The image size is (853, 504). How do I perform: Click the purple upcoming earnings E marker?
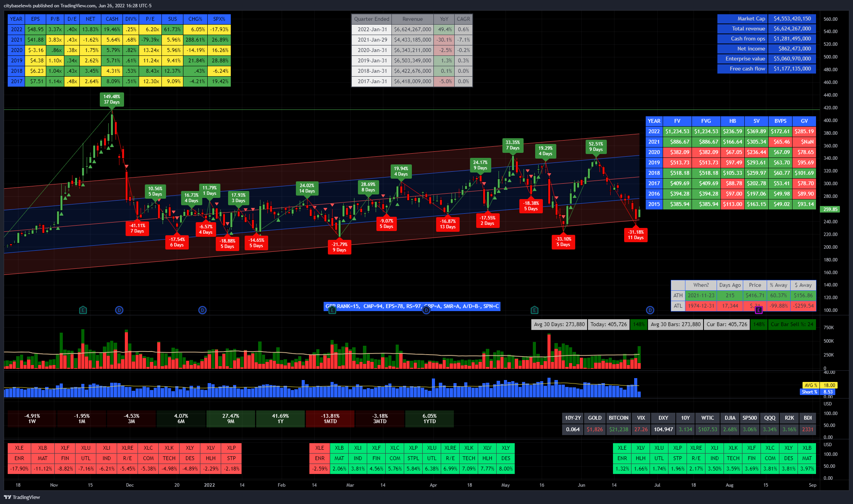click(759, 310)
